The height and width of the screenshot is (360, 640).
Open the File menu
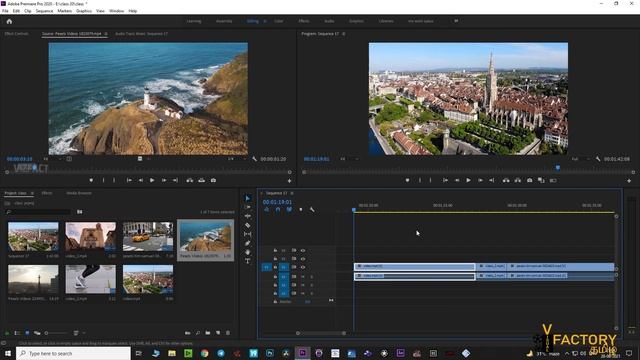(x=5, y=11)
